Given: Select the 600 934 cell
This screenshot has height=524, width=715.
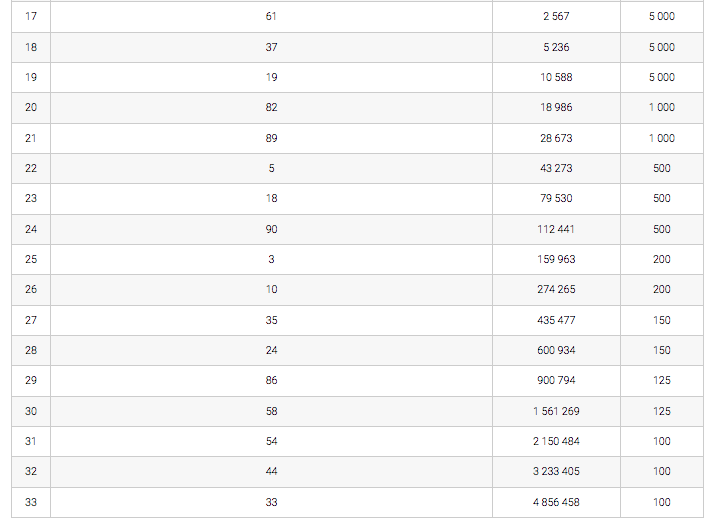Looking at the screenshot, I should 556,350.
